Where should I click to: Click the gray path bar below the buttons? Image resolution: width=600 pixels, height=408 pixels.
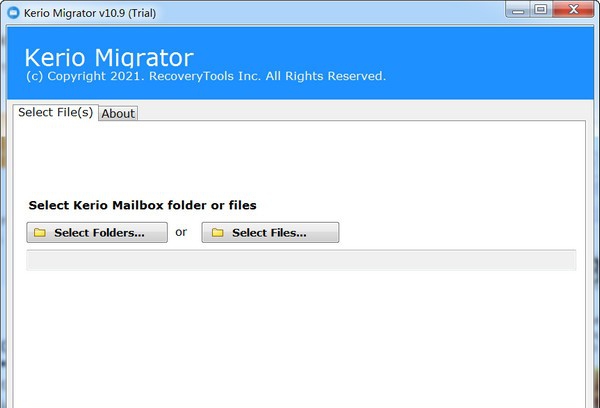coord(300,260)
